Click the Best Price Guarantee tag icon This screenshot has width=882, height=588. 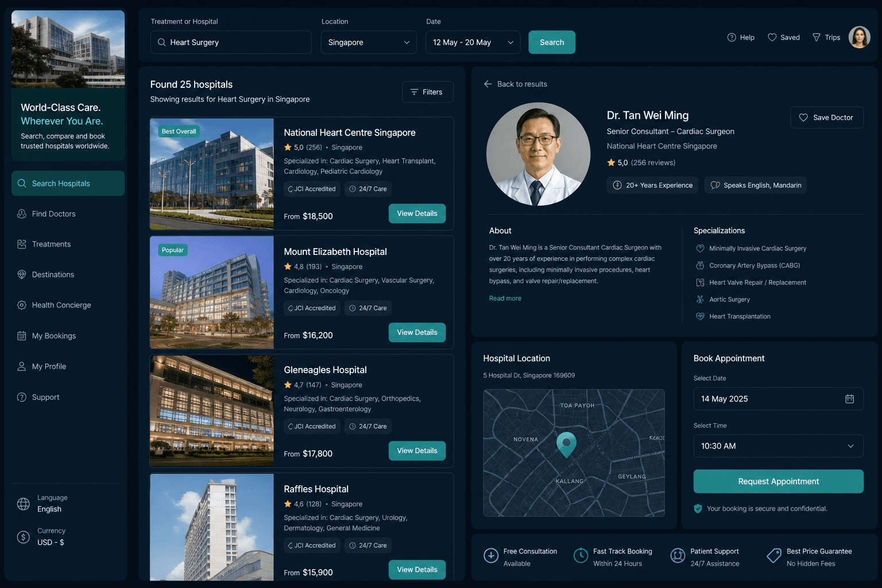click(774, 556)
